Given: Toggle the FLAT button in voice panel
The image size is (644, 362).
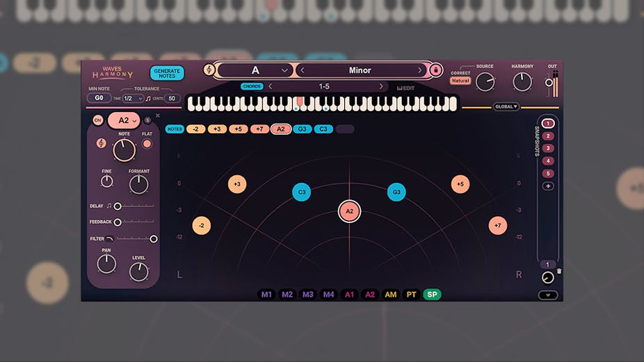Looking at the screenshot, I should tap(147, 144).
